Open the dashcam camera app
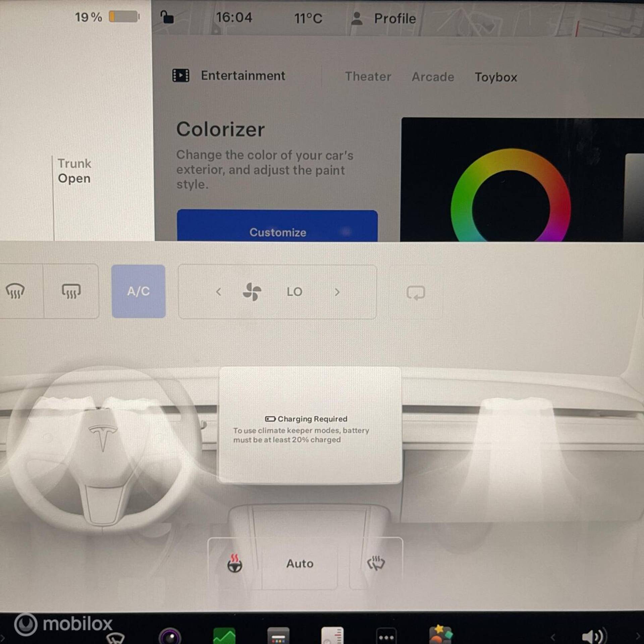This screenshot has width=644, height=644. click(x=170, y=636)
